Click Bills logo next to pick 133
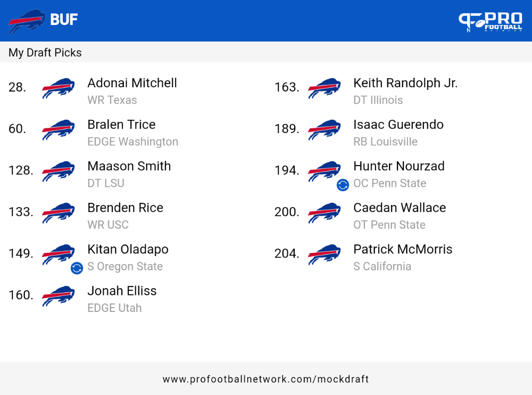This screenshot has width=532, height=395. pyautogui.click(x=59, y=212)
